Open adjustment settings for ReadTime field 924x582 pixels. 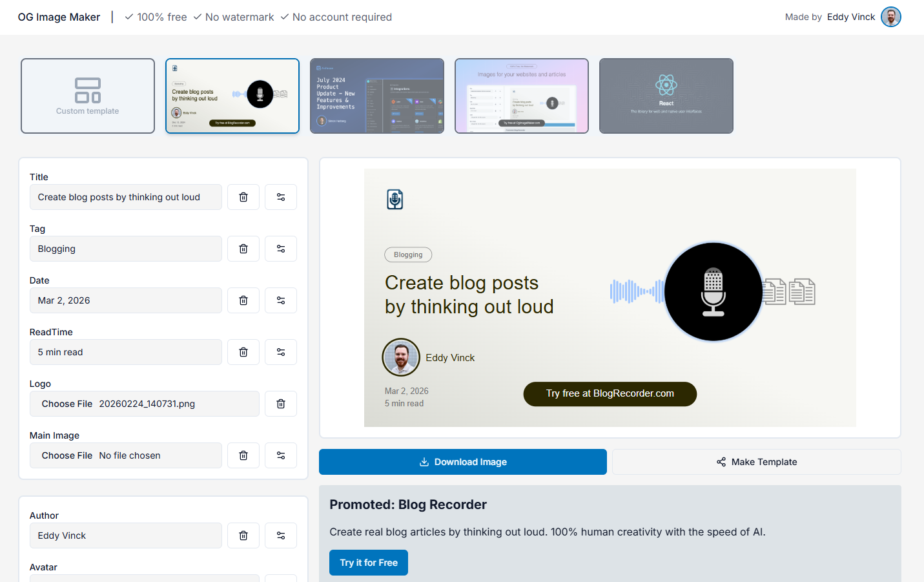click(281, 352)
